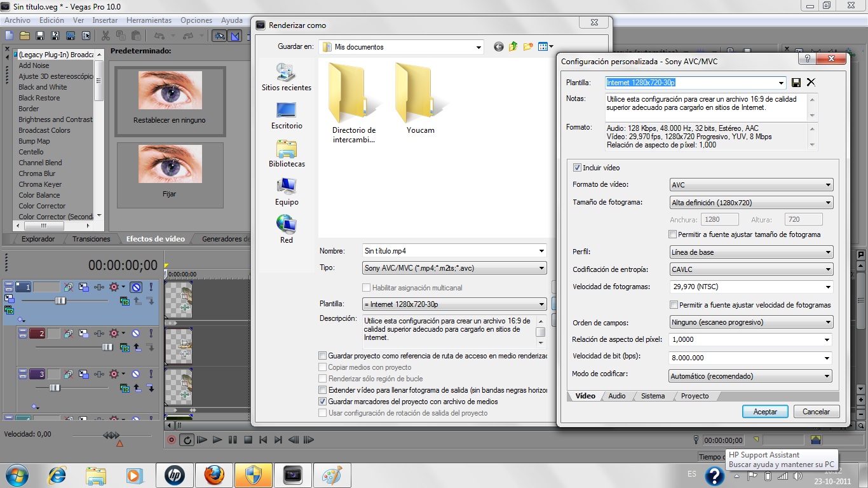Viewport: 868px width, 488px height.
Task: Click the Save disk icon in Vegas toolbar
Action: click(40, 36)
